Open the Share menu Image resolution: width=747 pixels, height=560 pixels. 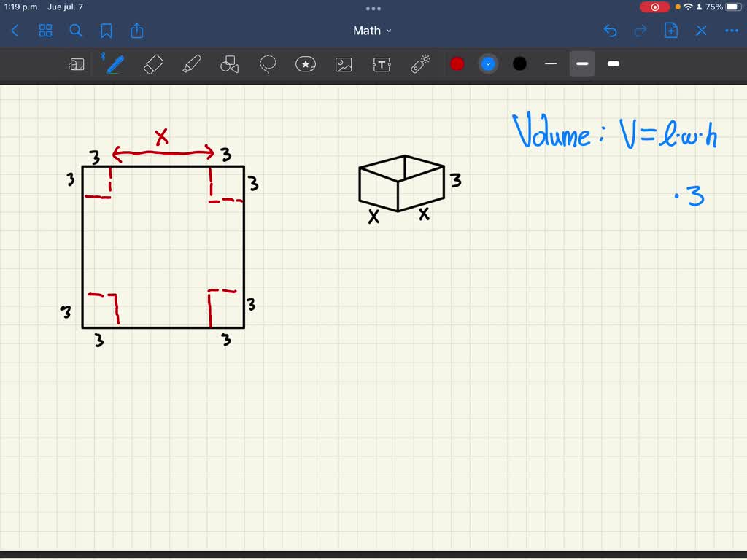137,31
